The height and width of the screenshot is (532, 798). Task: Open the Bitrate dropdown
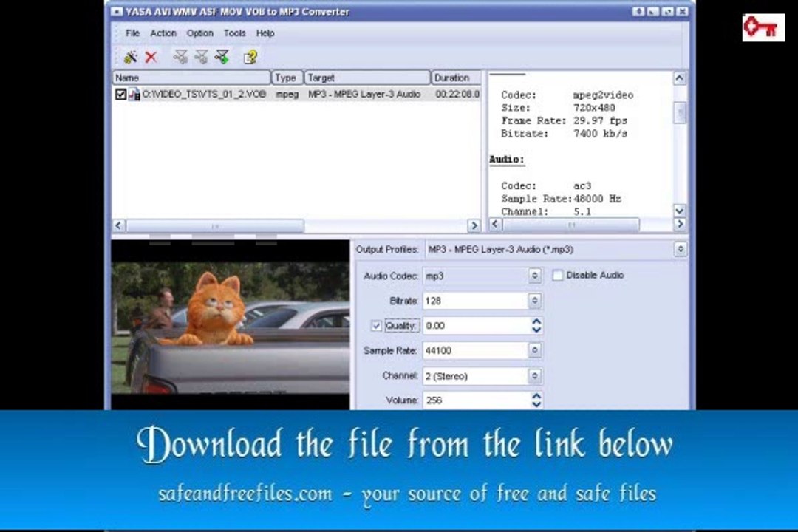pos(534,301)
